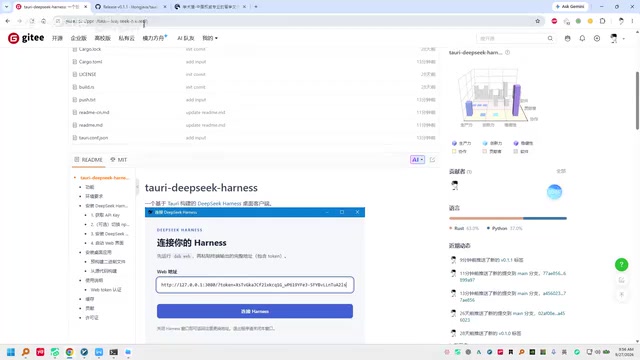
Task: Open the readme-cn.md file
Action: coord(94,112)
